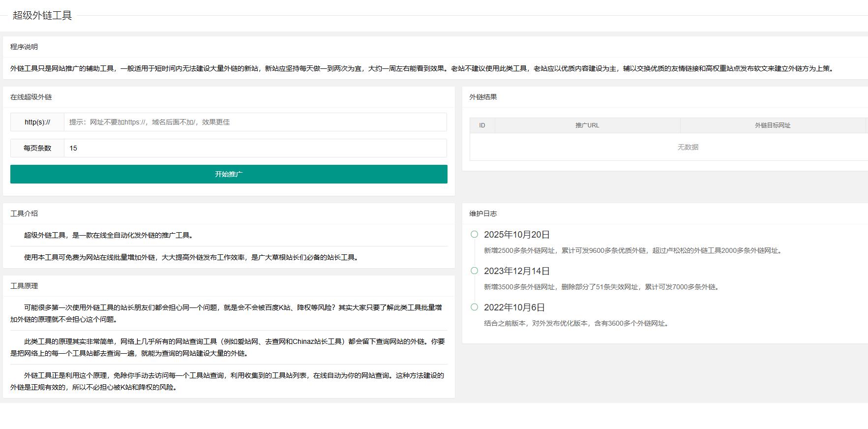Viewport: 868px width, 429px height.
Task: Click the 无数据 empty table row
Action: click(x=688, y=147)
